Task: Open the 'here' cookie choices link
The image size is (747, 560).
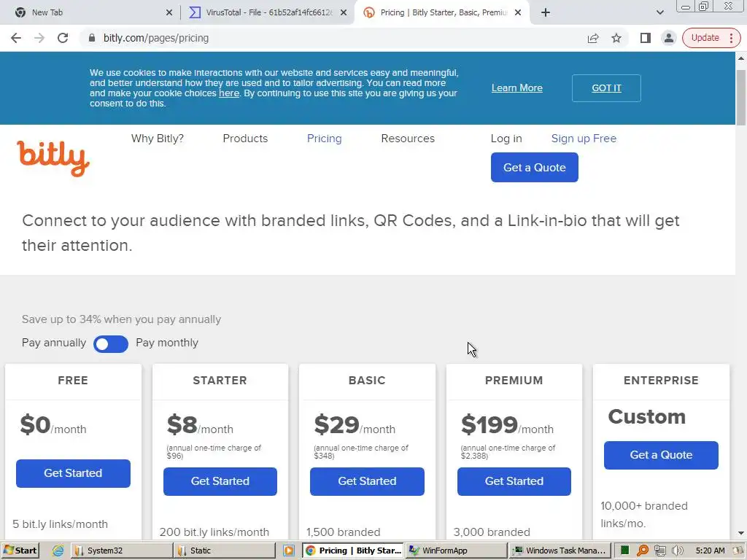Action: coord(228,93)
